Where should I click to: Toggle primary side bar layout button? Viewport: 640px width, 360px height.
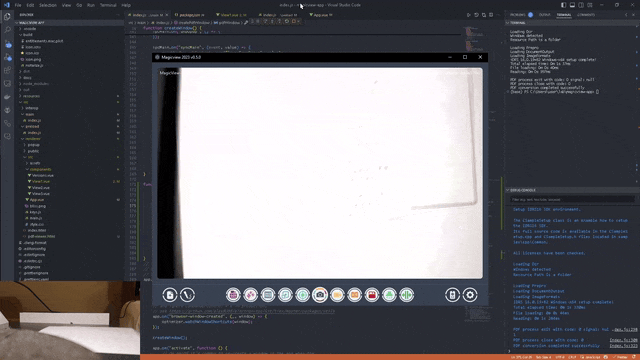(x=563, y=5)
